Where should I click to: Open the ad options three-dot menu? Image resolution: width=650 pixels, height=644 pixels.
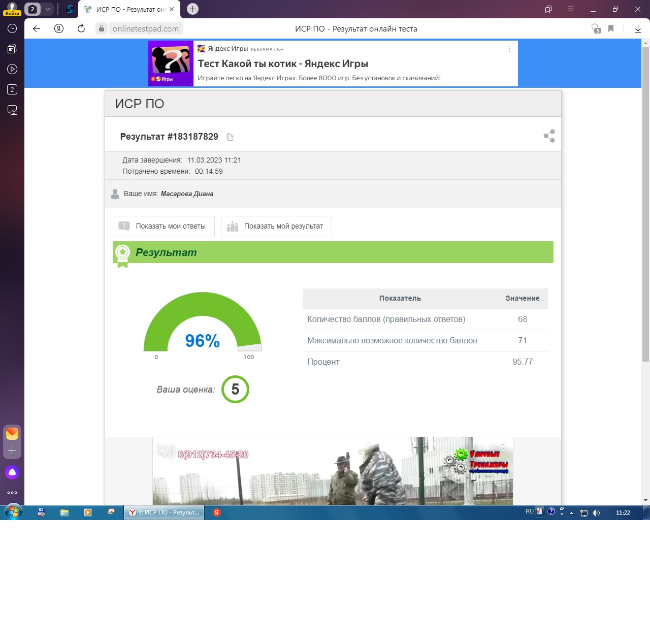509,49
